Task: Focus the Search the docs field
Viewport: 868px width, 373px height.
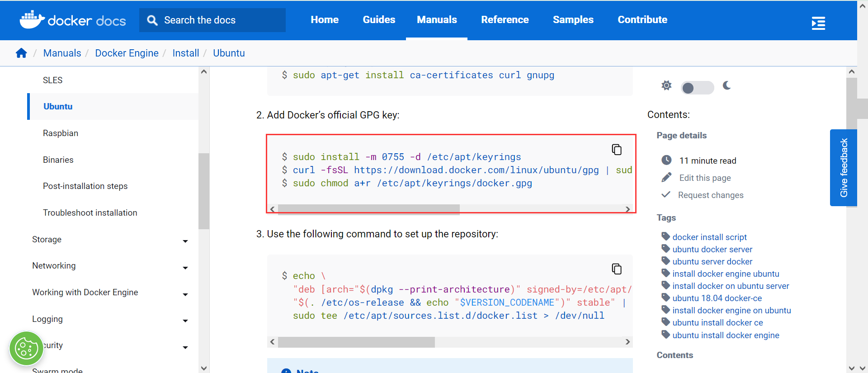Action: [x=212, y=20]
